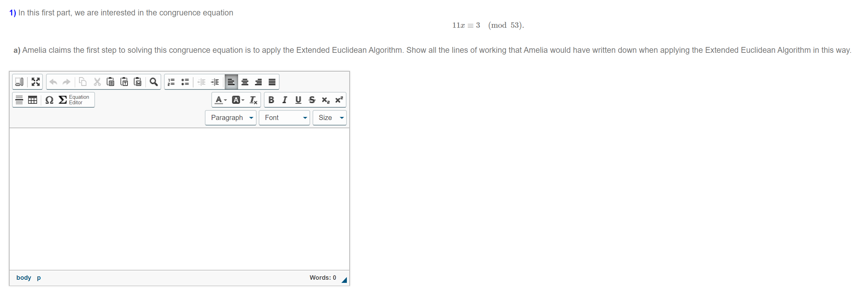Redo the last undone edit
Image resolution: width=868 pixels, height=300 pixels.
click(x=67, y=82)
